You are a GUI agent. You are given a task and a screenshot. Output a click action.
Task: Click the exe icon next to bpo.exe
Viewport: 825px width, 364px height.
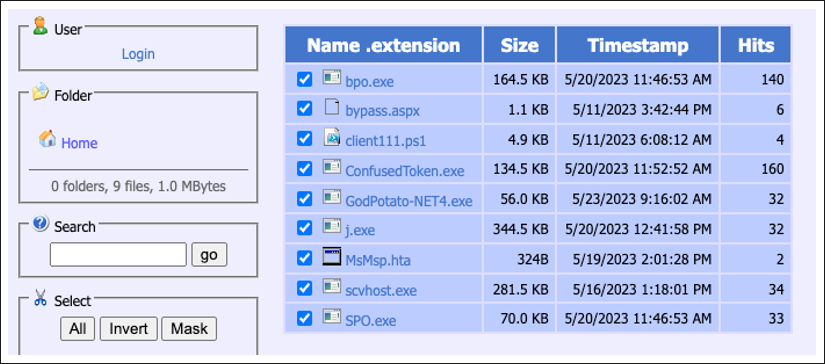click(331, 78)
